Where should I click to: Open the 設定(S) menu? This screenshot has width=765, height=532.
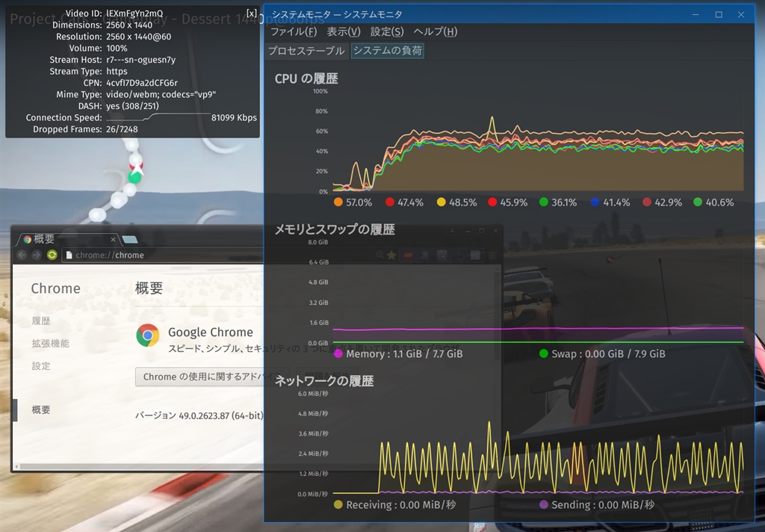[387, 31]
